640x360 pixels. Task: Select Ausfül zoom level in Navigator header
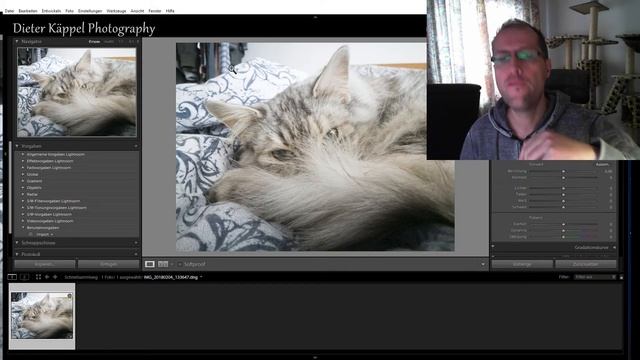pyautogui.click(x=109, y=42)
